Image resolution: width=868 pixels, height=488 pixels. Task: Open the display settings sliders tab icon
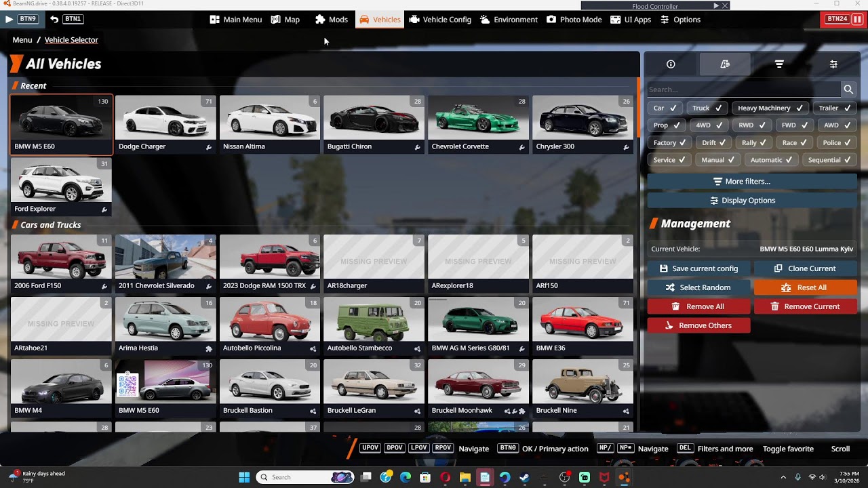(x=833, y=64)
